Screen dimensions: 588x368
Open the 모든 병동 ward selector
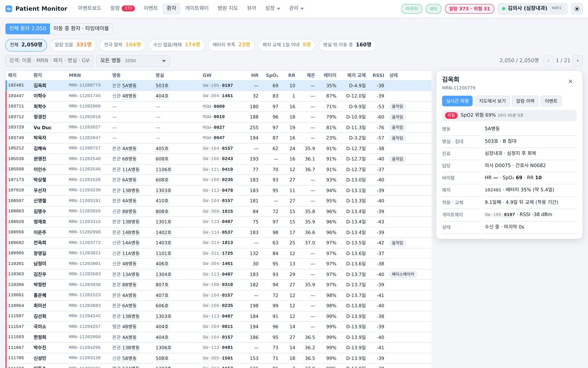(133, 61)
